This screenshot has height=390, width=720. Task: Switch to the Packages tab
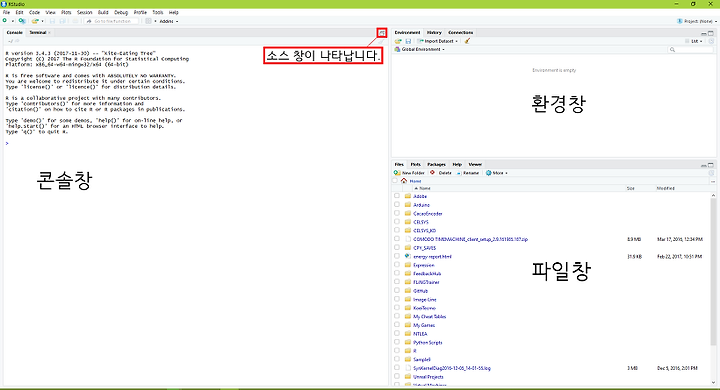(x=436, y=164)
